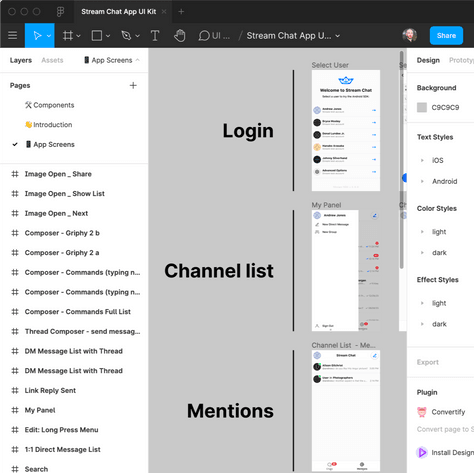Close the Stream Chat App UI Kit tab
Screen dimensions: 474x473
[x=164, y=12]
